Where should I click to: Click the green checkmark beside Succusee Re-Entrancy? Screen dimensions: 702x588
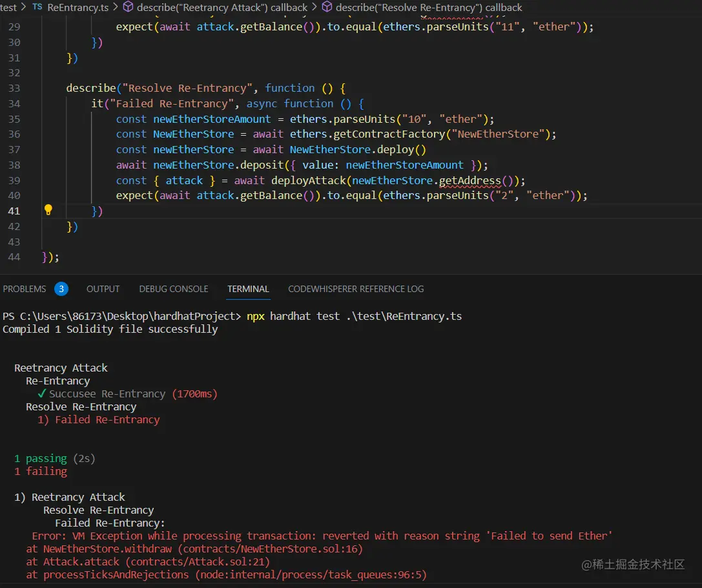coord(41,394)
